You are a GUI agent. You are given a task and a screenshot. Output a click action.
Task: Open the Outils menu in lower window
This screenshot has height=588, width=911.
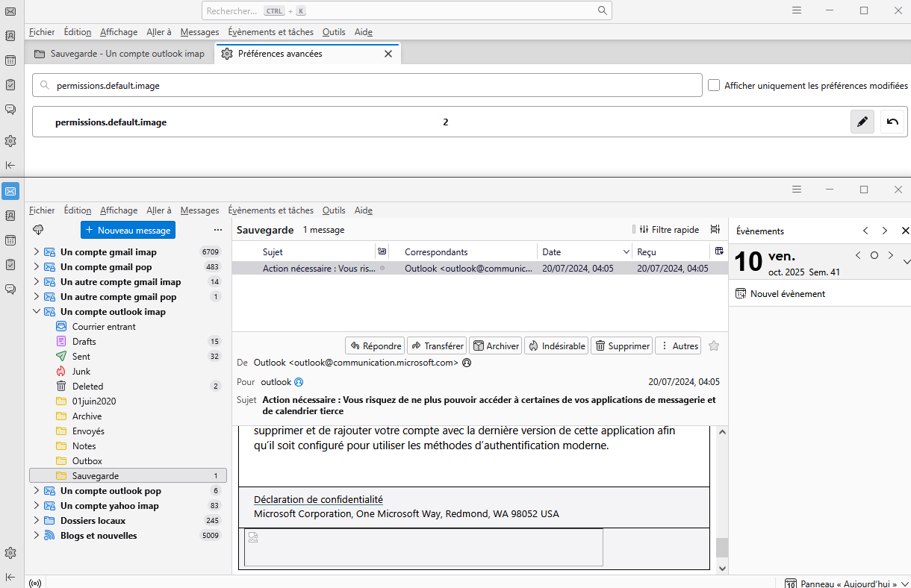pyautogui.click(x=334, y=210)
